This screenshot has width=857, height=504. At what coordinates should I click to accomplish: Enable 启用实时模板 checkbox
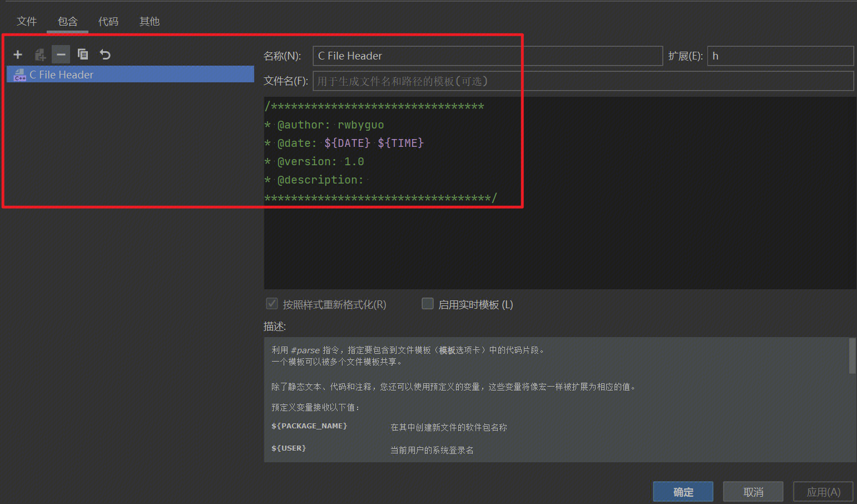(x=427, y=303)
